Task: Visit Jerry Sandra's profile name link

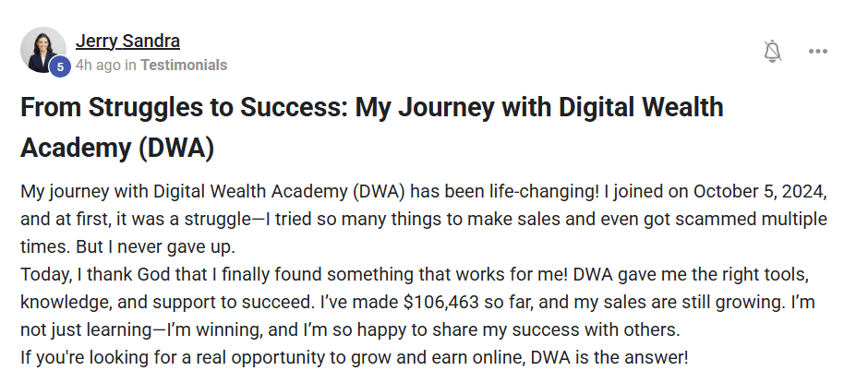Action: 127,41
